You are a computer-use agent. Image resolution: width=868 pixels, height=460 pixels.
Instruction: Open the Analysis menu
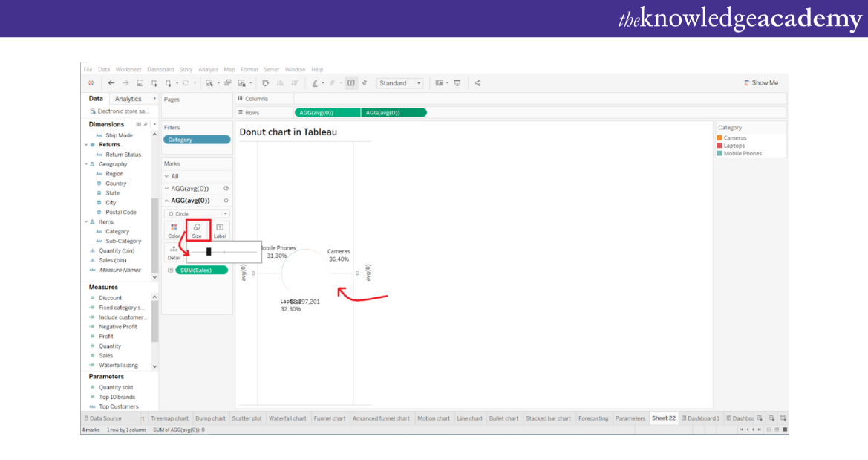[x=208, y=69]
